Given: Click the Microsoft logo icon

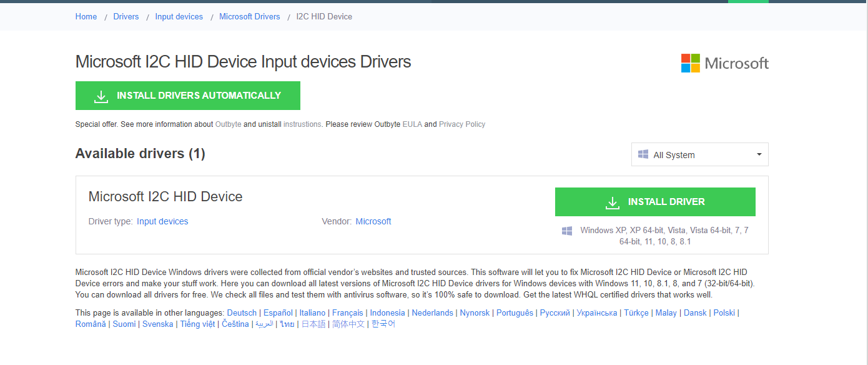Looking at the screenshot, I should (x=690, y=63).
